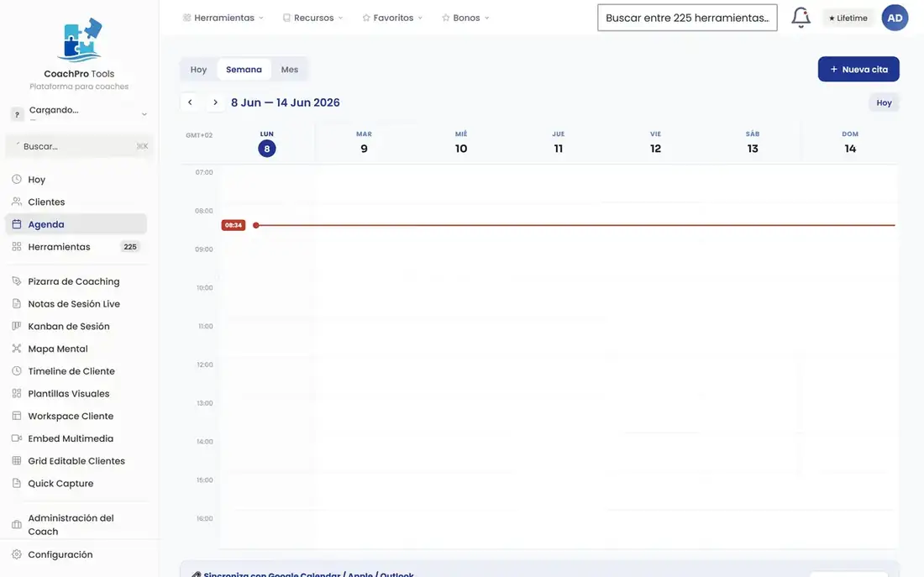Open Configuración settings

pos(76,554)
